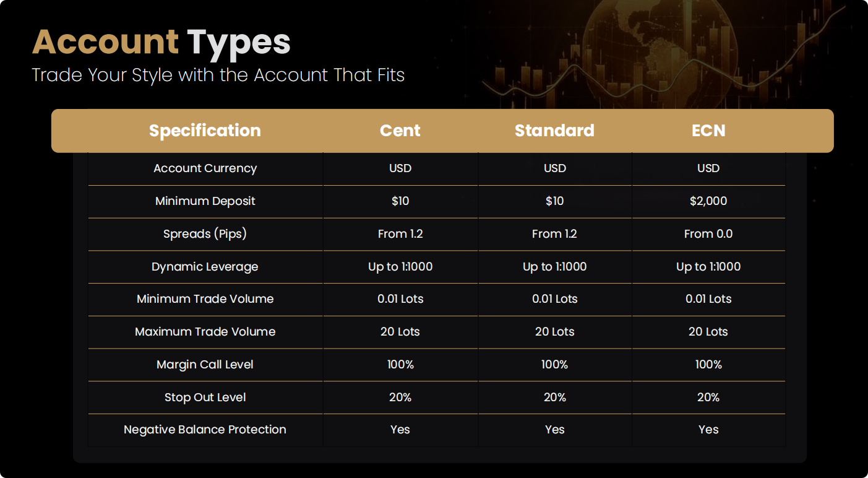Click the Standard 0.01 Lots cell
Image resolution: width=868 pixels, height=478 pixels.
(x=554, y=299)
